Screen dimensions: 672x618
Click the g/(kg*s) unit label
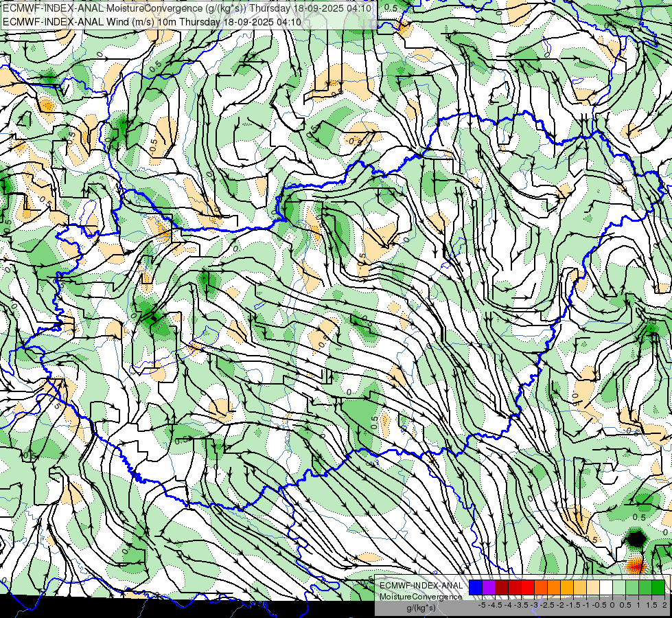coord(421,608)
